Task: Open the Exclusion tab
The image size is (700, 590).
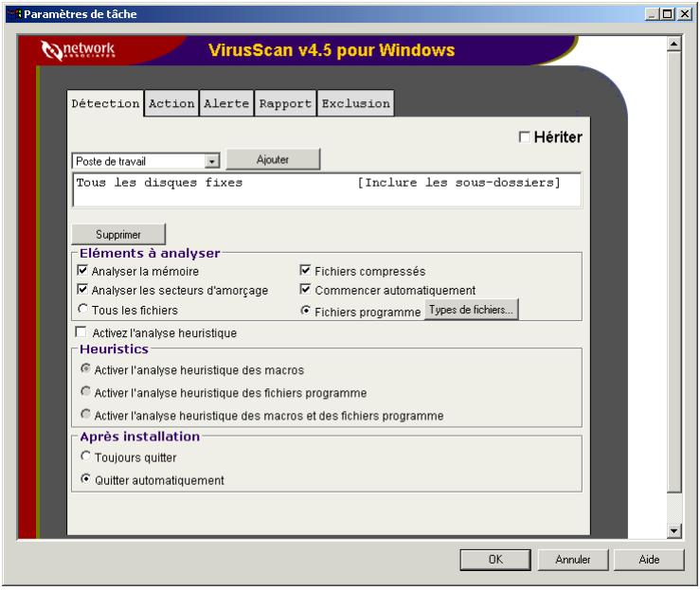Action: (355, 103)
